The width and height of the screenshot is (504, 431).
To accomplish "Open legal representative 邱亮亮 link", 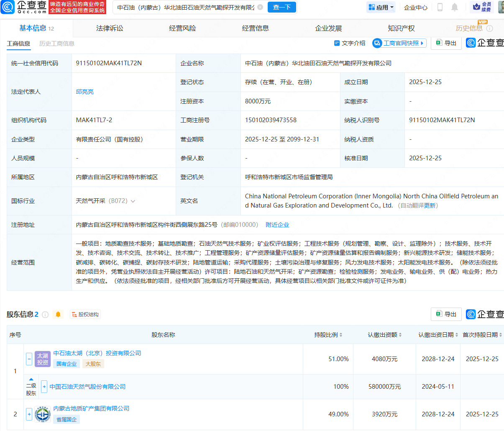I will (x=85, y=92).
